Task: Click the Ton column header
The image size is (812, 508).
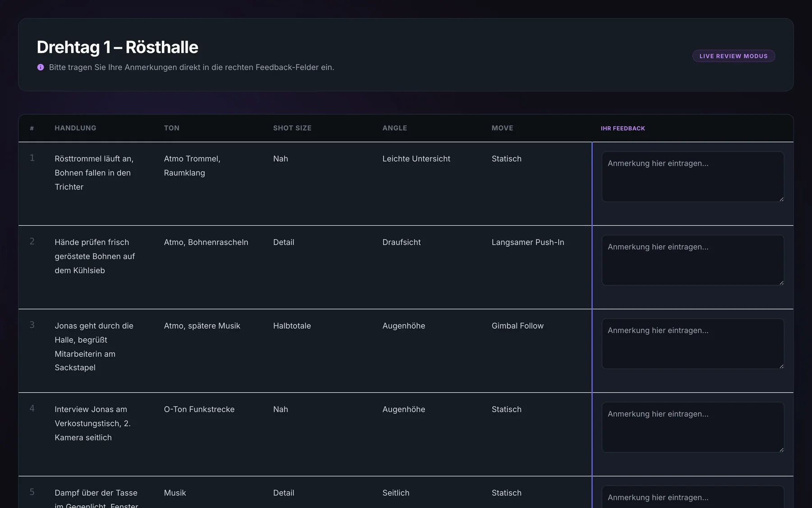Action: (171, 128)
